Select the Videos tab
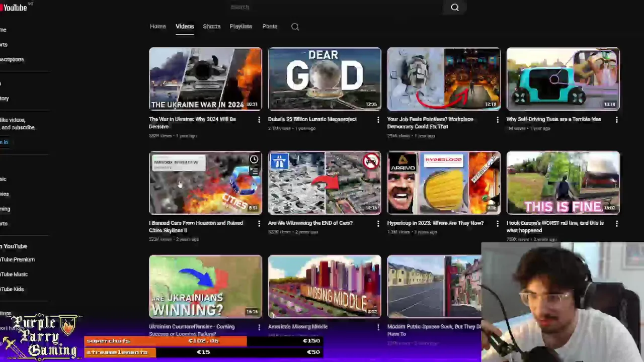The image size is (644, 362). click(185, 26)
